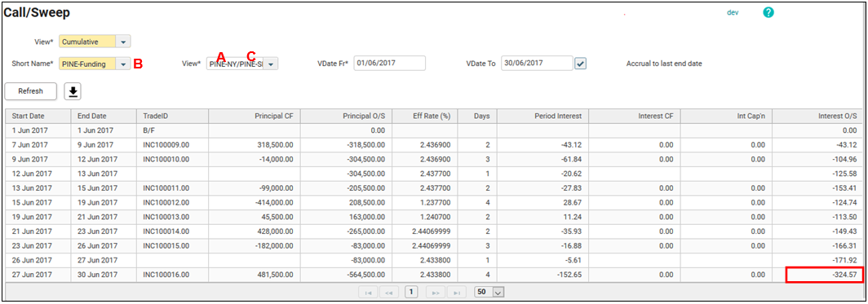Select page 1 button
Screen dimensions: 868x304
click(411, 291)
